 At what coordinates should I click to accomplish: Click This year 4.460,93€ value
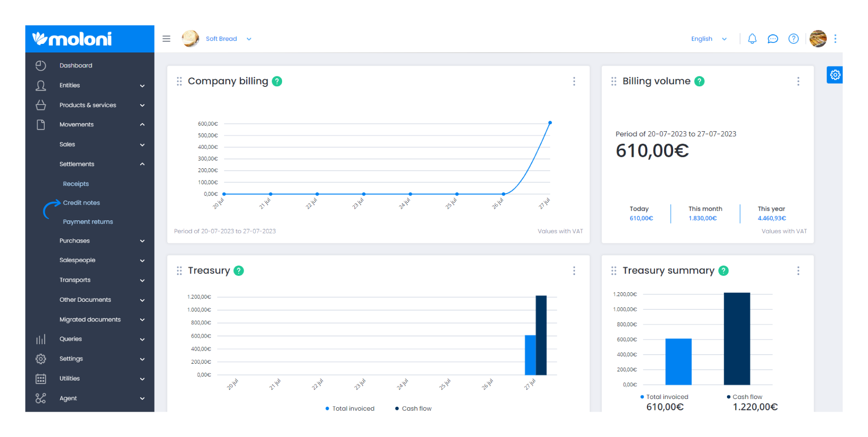(x=772, y=218)
